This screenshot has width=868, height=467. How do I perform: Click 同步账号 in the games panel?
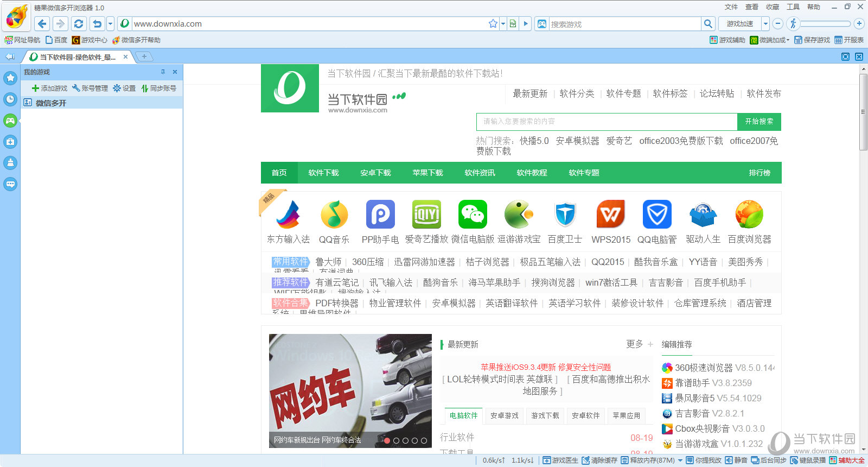[159, 88]
